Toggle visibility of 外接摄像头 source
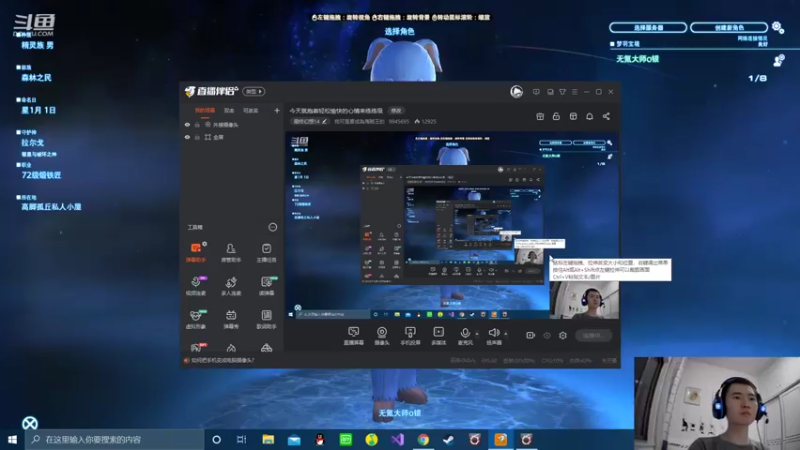This screenshot has height=450, width=800. point(187,124)
